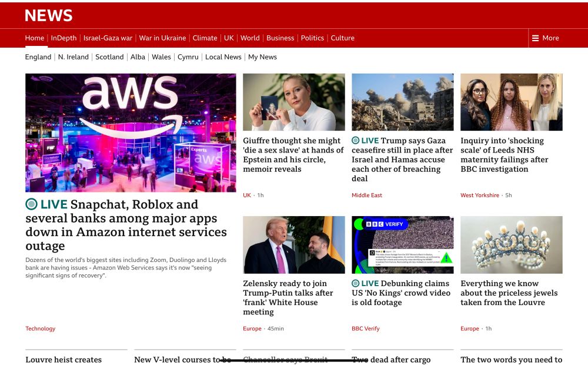Open the Giuffre memoir headline

tap(292, 154)
